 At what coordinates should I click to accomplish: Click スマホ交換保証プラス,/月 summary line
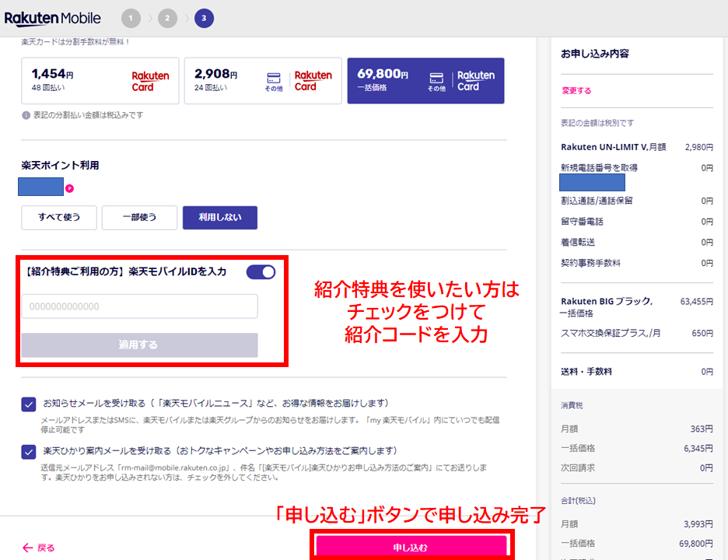click(x=637, y=333)
